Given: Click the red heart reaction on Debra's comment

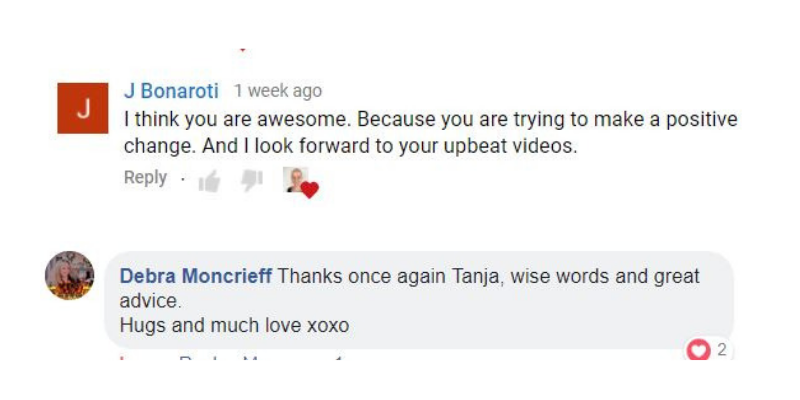Looking at the screenshot, I should [x=698, y=350].
